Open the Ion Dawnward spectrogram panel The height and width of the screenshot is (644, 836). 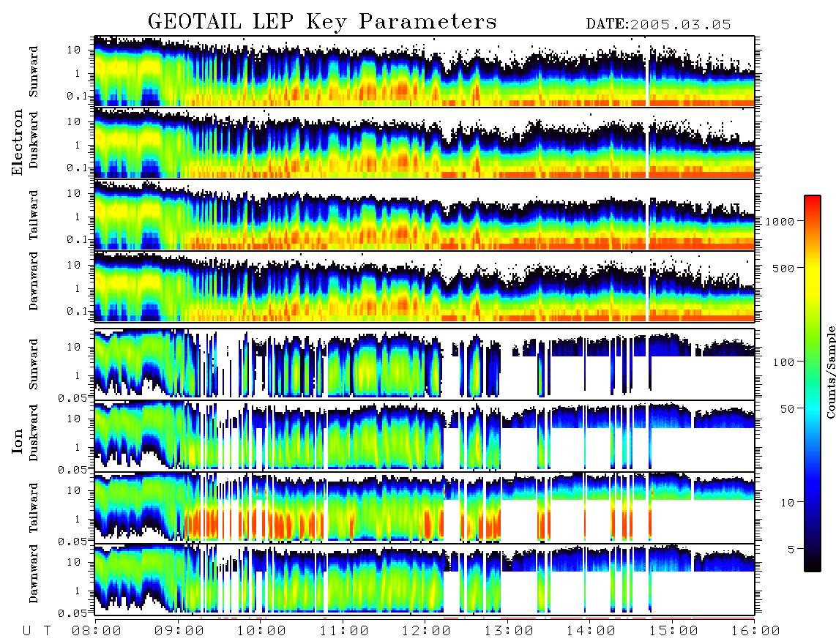point(425,580)
